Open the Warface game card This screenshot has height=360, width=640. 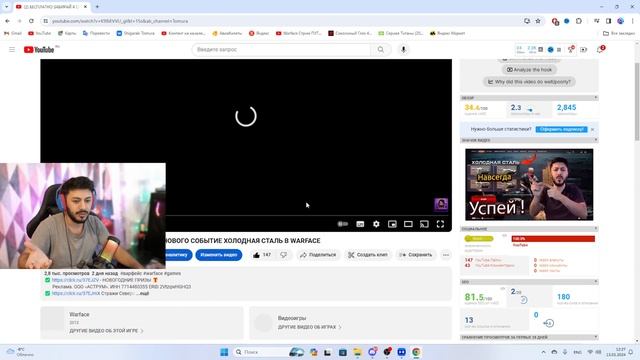[x=142, y=322]
